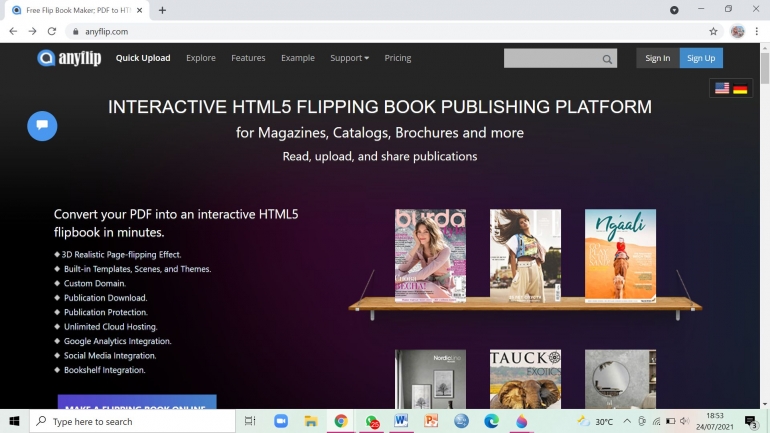
Task: Open File Explorer from the taskbar
Action: point(311,421)
